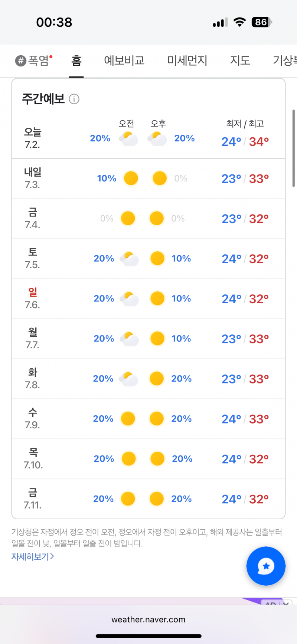Tap Sunday 7.6 afternoon sun icon
Image resolution: width=297 pixels, height=644 pixels.
(157, 298)
